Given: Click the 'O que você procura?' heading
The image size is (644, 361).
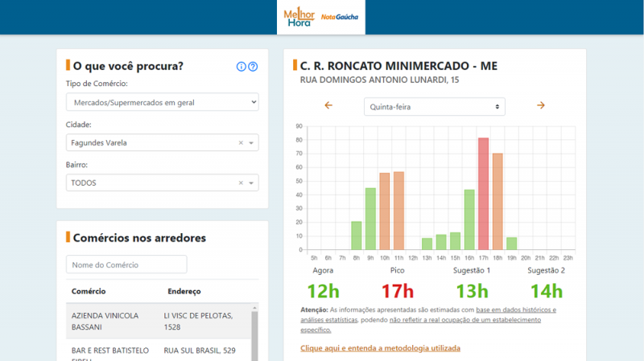Looking at the screenshot, I should click(x=128, y=66).
